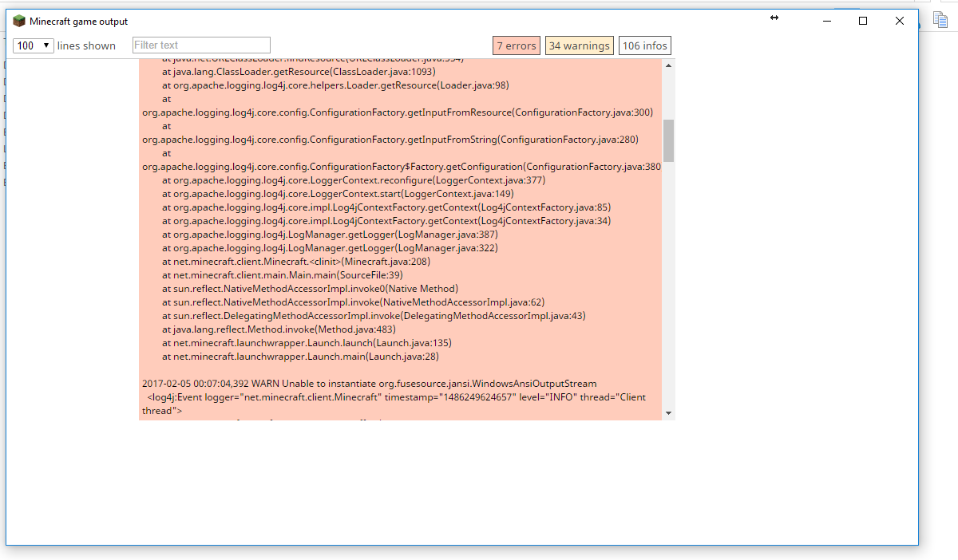Click the background window's copy documents icon
The width and height of the screenshot is (958, 560).
coord(940,18)
